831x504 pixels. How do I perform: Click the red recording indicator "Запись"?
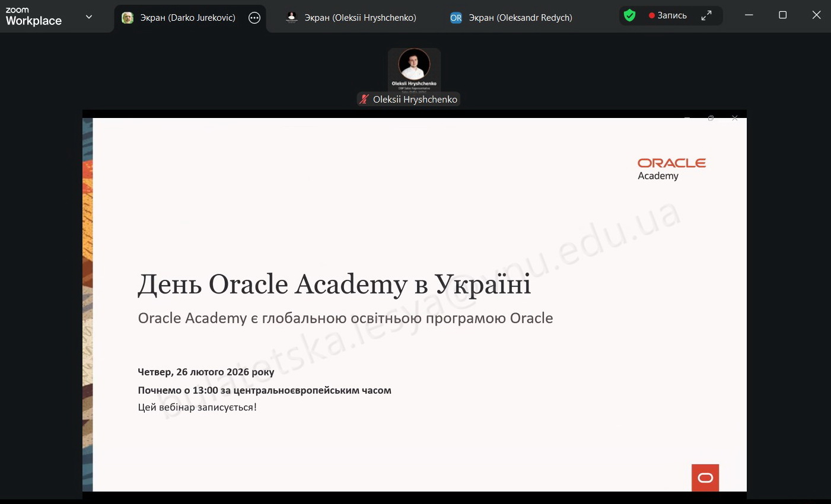pyautogui.click(x=668, y=15)
